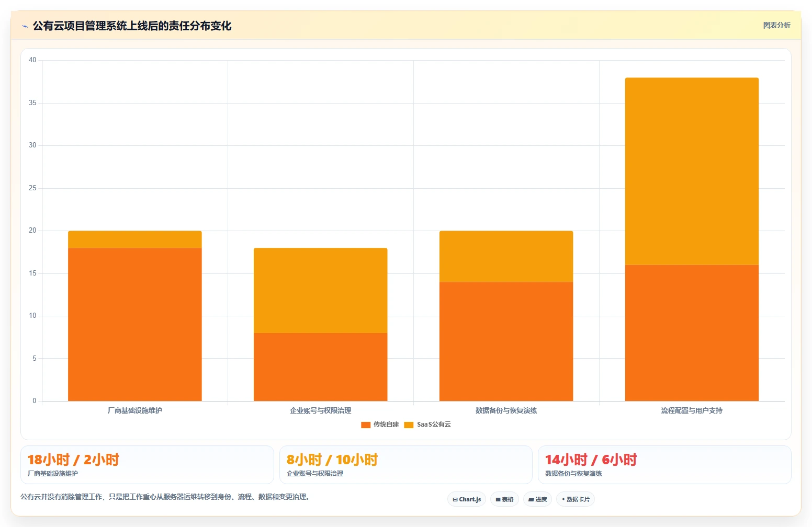Click the 14小时 / 6小时 stat card
This screenshot has height=527, width=812.
point(664,465)
